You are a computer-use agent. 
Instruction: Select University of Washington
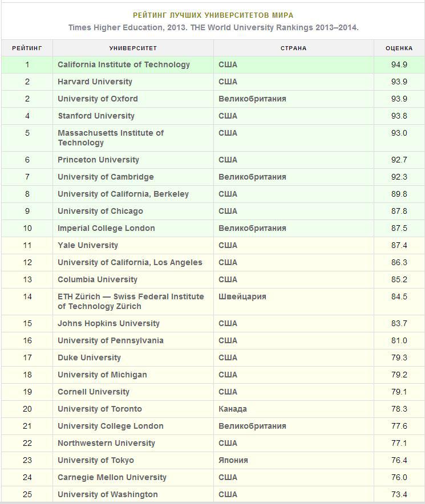(x=107, y=494)
